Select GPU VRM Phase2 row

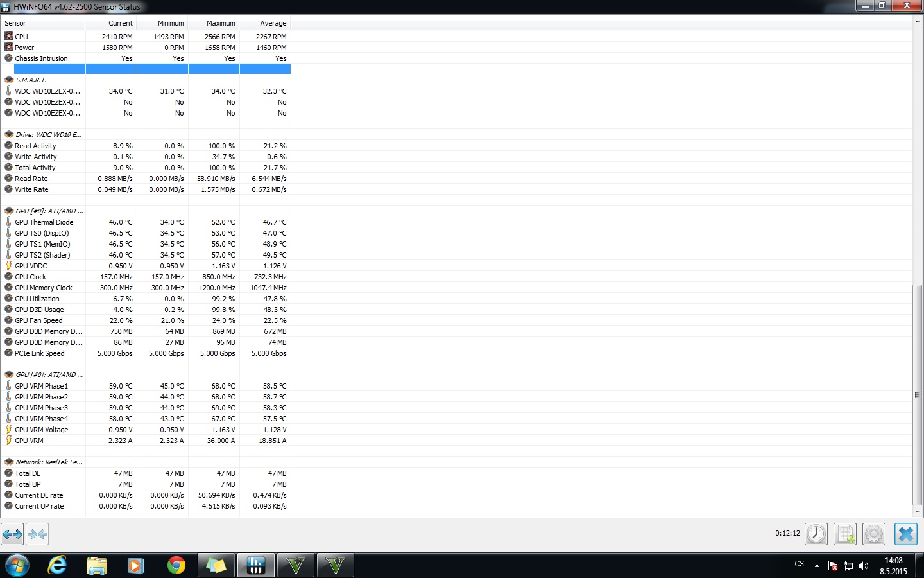(x=146, y=397)
